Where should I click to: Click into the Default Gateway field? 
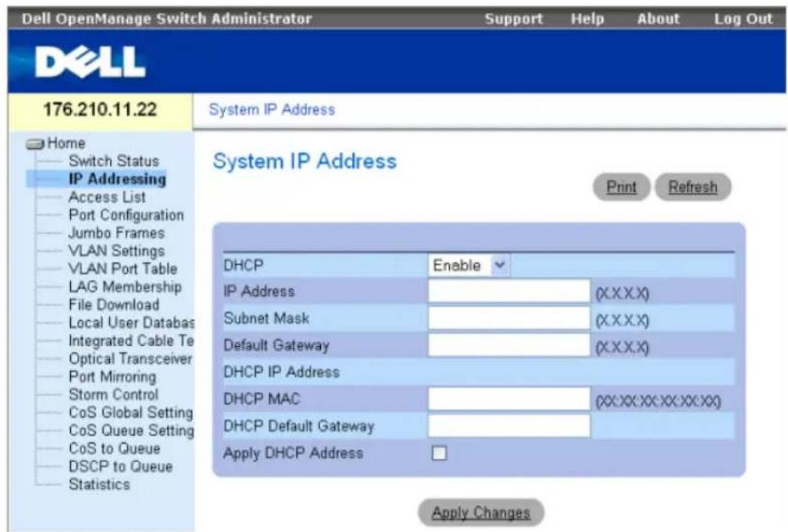tap(509, 345)
